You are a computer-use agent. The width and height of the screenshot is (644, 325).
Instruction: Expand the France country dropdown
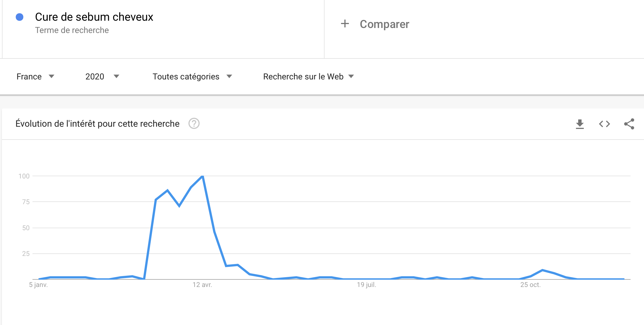[35, 76]
